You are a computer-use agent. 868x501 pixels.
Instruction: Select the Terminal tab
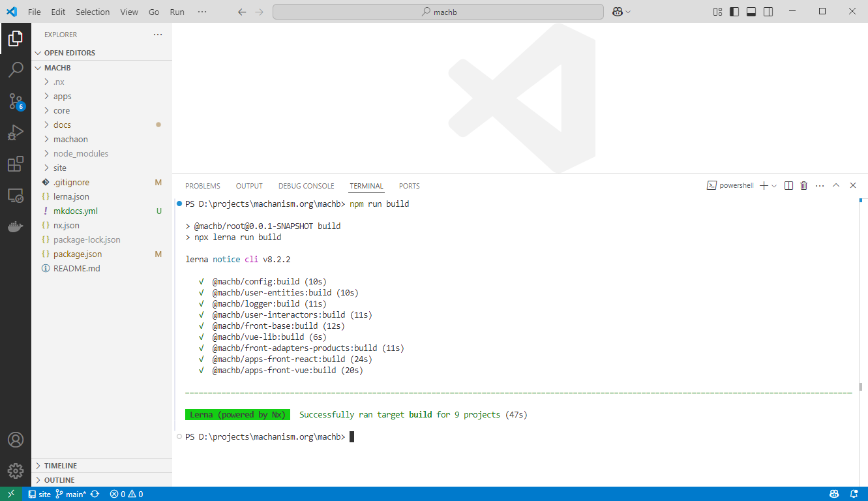[x=367, y=186]
